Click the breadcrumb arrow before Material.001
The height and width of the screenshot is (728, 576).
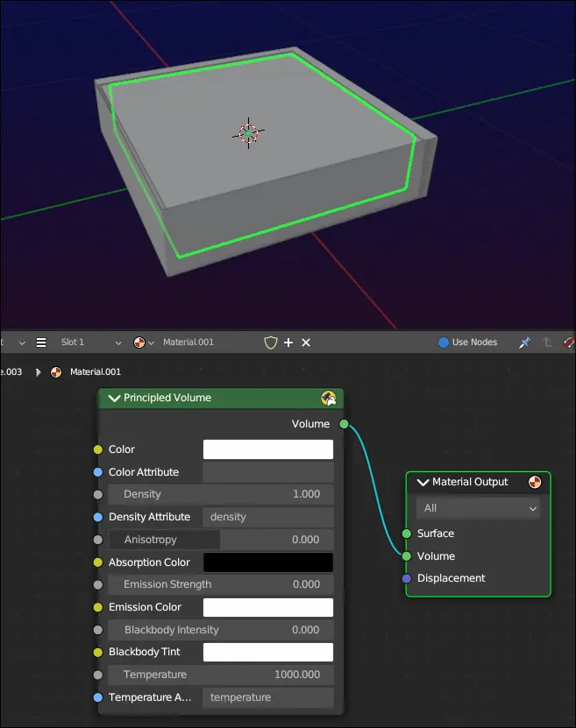coord(38,372)
